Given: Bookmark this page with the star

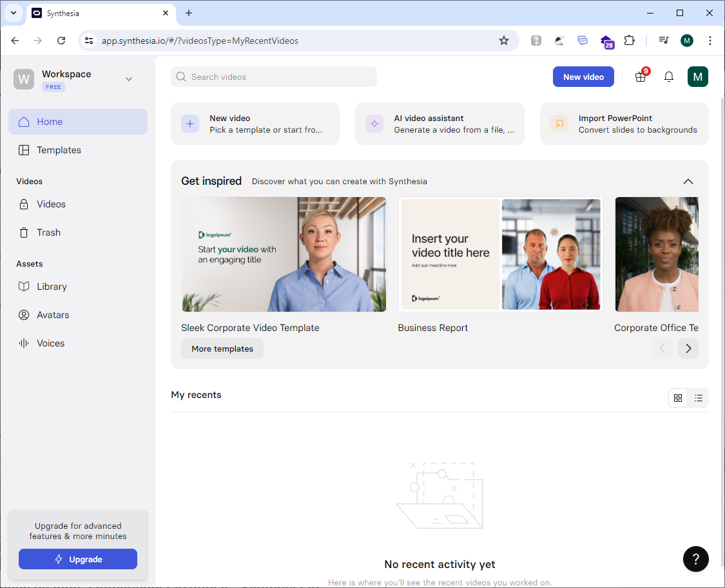Looking at the screenshot, I should click(x=503, y=41).
